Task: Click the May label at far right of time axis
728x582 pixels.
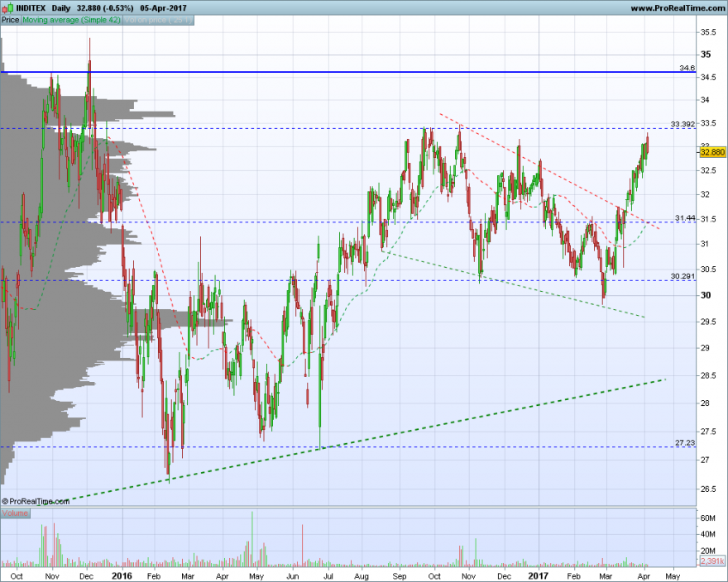Action: pyautogui.click(x=673, y=576)
